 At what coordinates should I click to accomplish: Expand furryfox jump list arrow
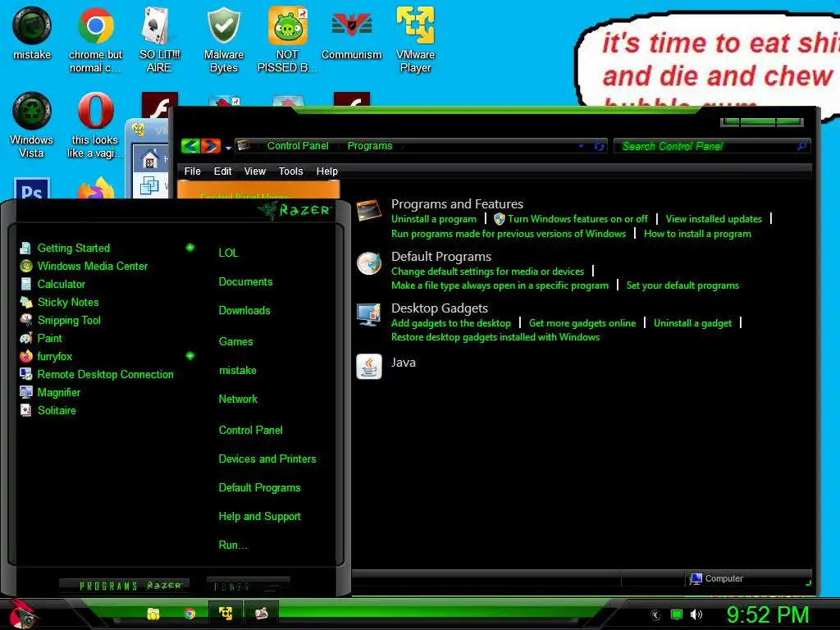(190, 356)
